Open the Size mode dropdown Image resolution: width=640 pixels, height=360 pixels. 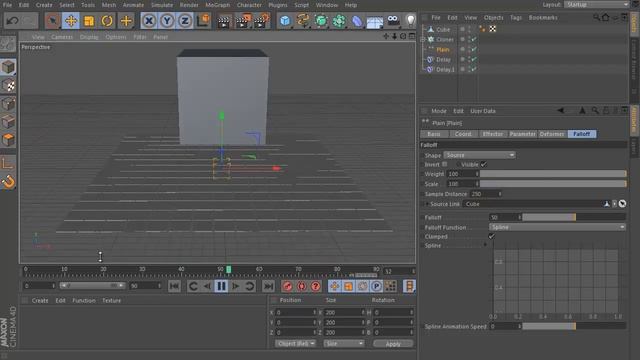pos(344,344)
